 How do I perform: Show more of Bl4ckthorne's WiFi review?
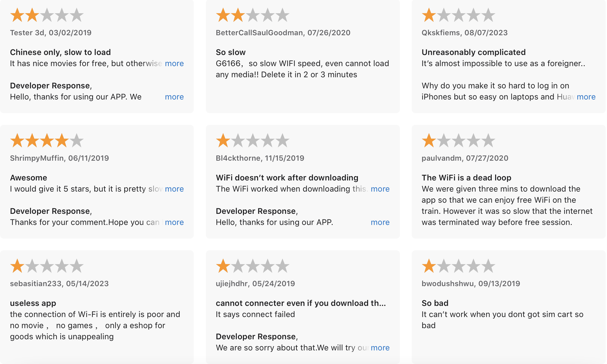[380, 189]
